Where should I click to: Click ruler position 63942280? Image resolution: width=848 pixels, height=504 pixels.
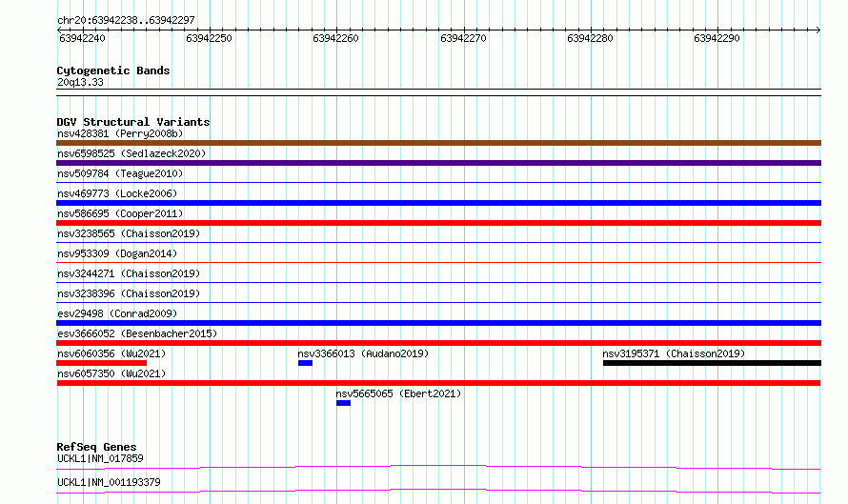point(590,38)
